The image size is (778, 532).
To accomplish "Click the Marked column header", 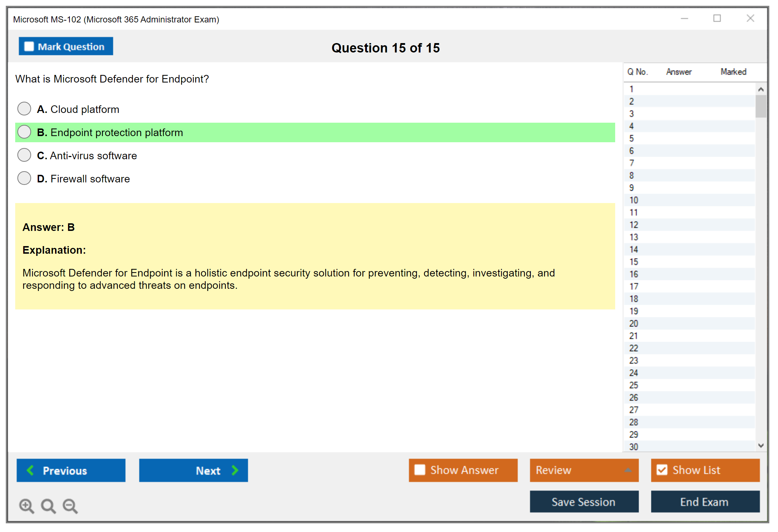I will click(733, 72).
